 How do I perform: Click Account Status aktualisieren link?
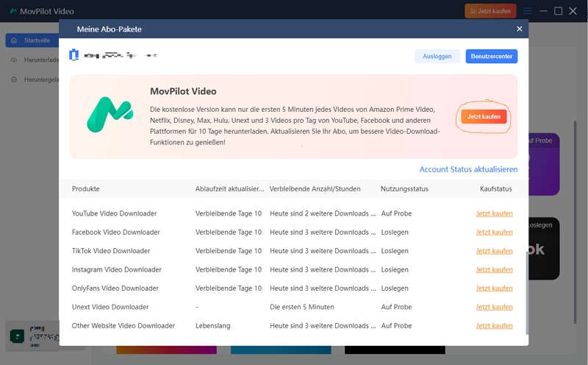[x=468, y=169]
